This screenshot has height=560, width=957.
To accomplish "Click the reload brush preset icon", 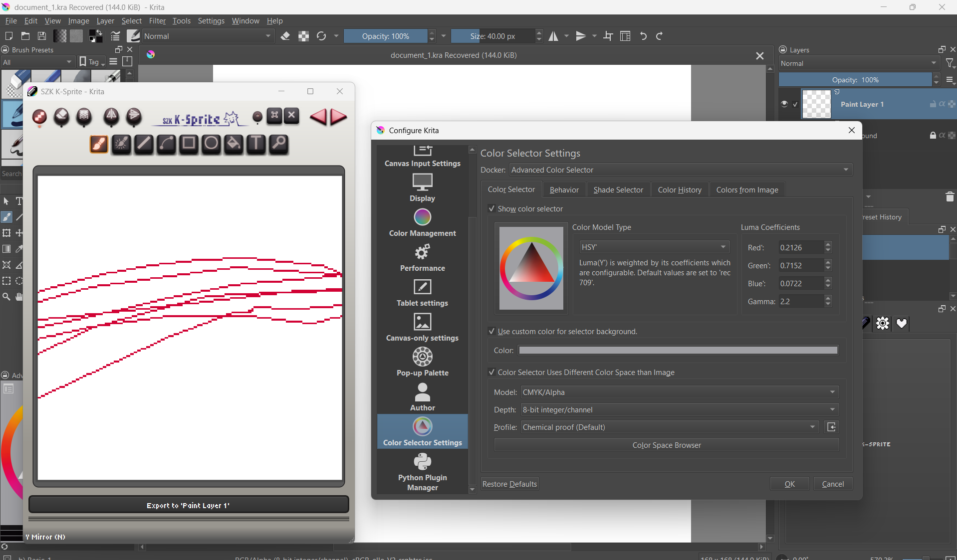I will point(321,36).
